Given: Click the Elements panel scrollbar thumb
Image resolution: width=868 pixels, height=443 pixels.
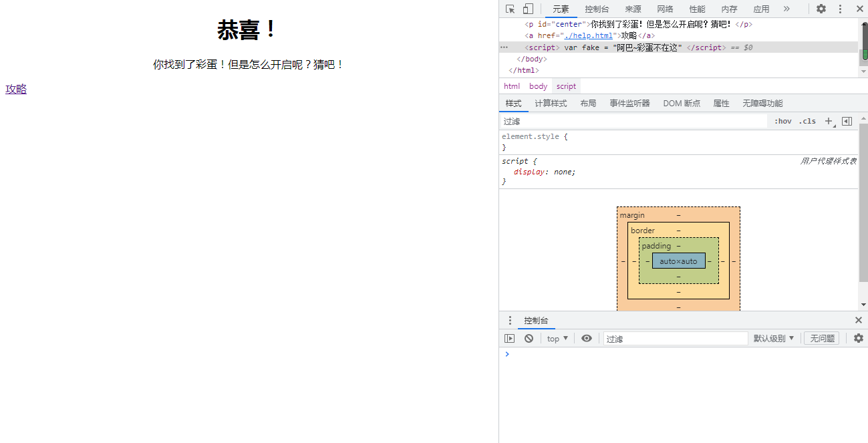Looking at the screenshot, I should tap(864, 40).
